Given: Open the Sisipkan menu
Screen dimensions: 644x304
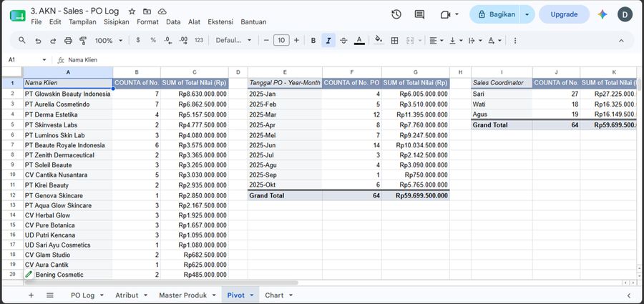Looking at the screenshot, I should (x=116, y=21).
